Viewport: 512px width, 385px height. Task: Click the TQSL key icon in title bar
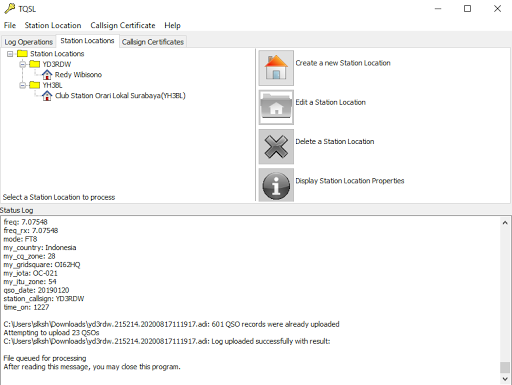point(9,9)
